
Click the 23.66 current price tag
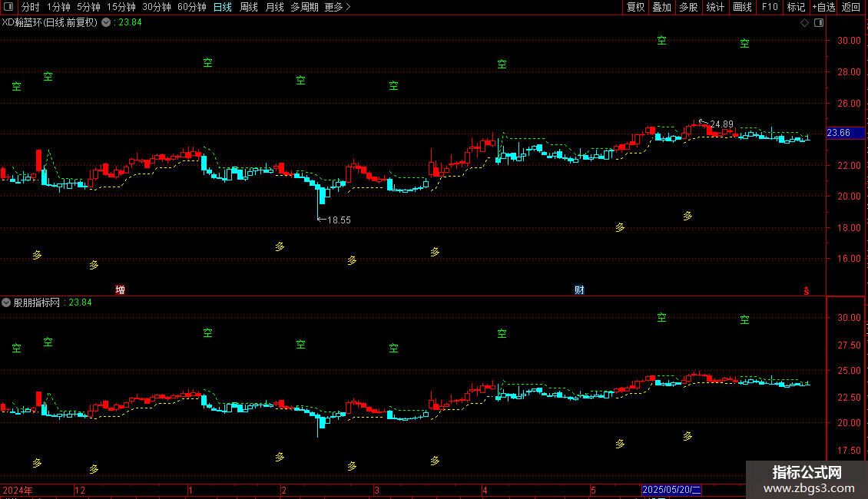[x=845, y=133]
